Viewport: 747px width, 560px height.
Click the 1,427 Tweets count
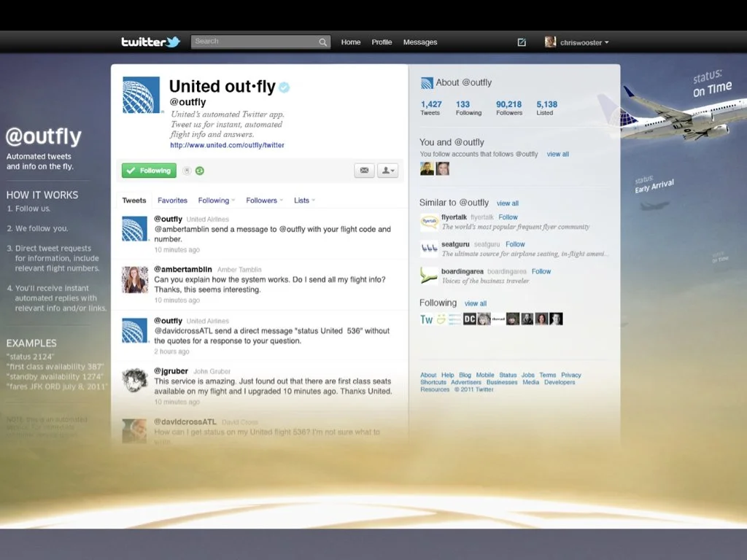(430, 108)
